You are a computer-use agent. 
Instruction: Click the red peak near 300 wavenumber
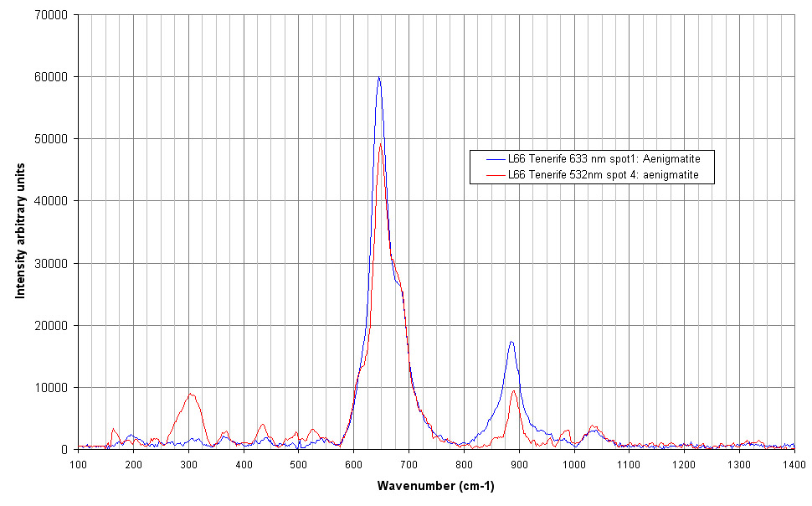tap(191, 394)
